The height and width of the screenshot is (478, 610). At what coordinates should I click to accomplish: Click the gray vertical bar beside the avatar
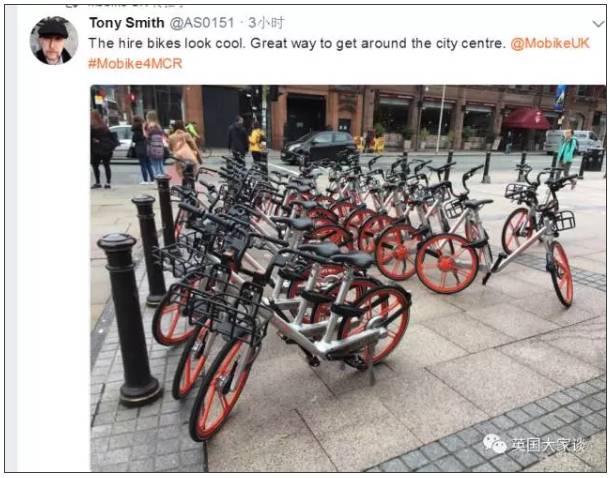point(12,238)
